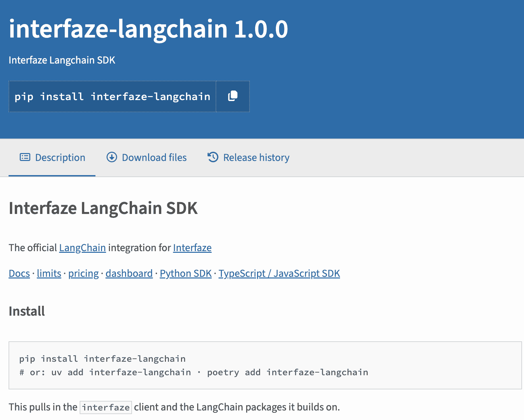The height and width of the screenshot is (420, 524).
Task: Click the 'uv add interfaze-langchain' comment line
Action: coord(194,372)
